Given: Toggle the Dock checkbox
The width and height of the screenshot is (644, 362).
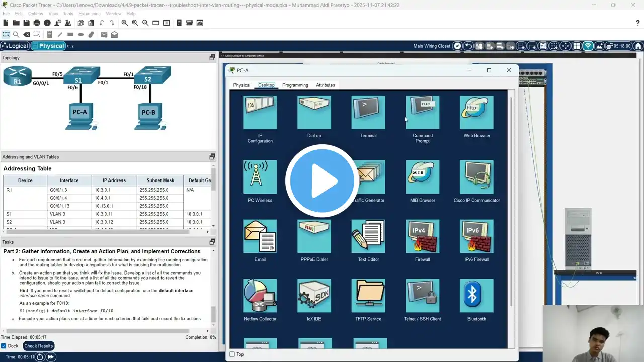Looking at the screenshot, I should pos(4,346).
